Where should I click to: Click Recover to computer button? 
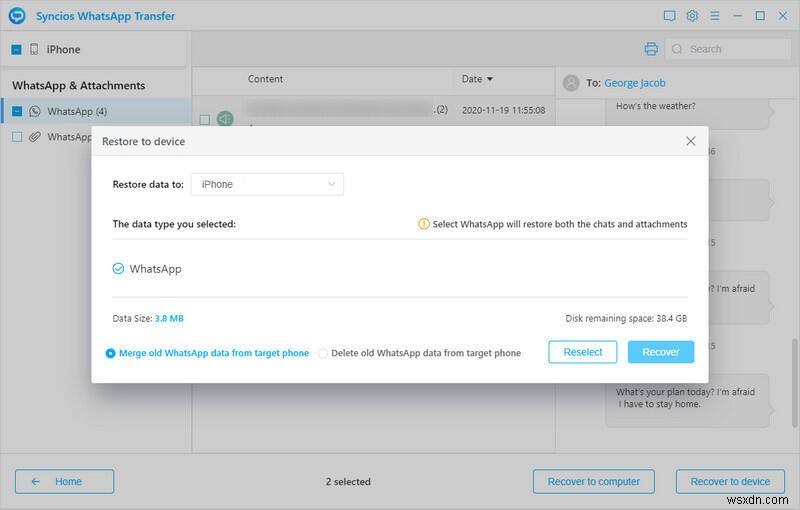593,481
